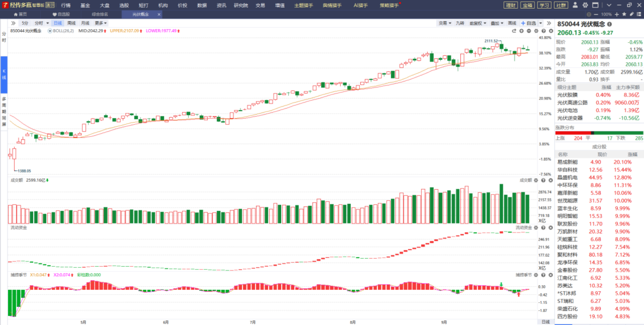Switch to 周线 weekly chart period
Viewport: 644px width, 325px height.
click(x=71, y=23)
